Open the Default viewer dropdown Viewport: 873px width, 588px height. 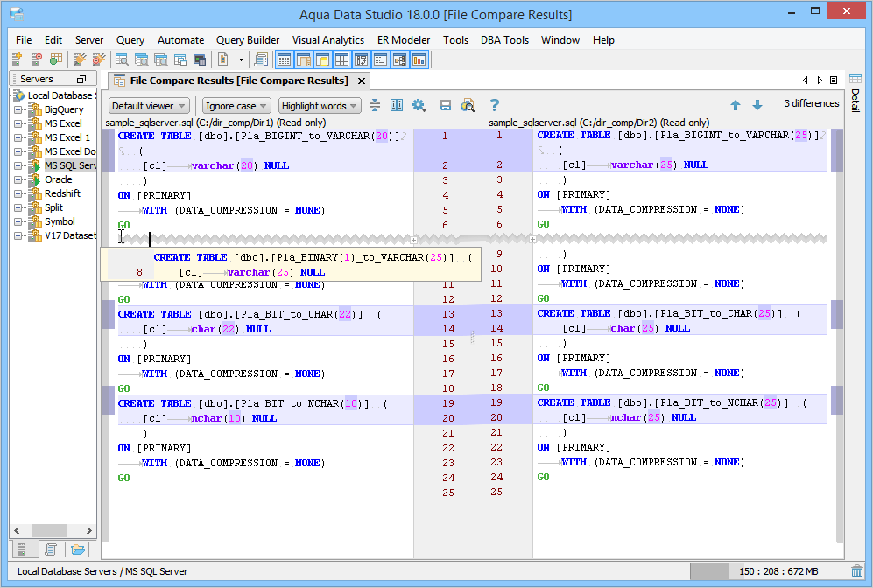[148, 106]
